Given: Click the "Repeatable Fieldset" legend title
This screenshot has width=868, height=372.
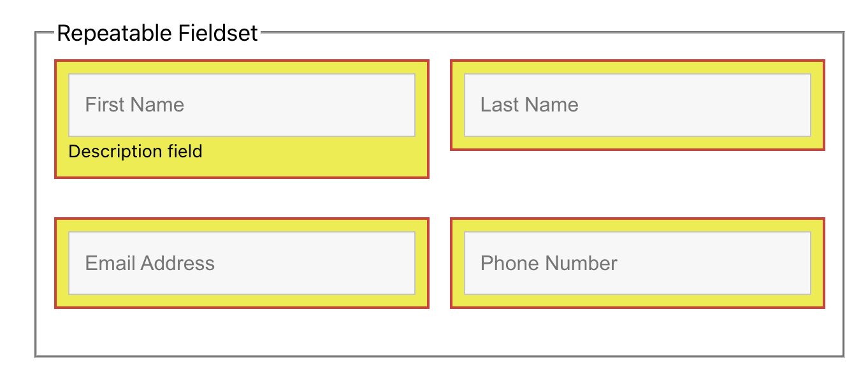Looking at the screenshot, I should point(157,33).
